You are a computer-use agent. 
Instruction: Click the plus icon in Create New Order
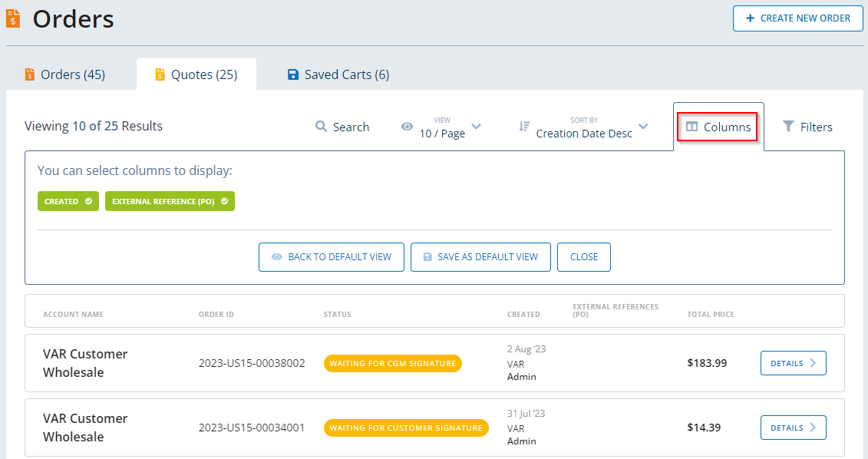click(750, 18)
